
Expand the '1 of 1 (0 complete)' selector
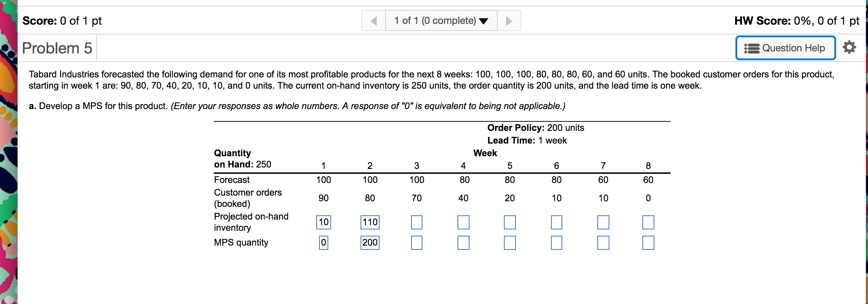click(x=441, y=20)
